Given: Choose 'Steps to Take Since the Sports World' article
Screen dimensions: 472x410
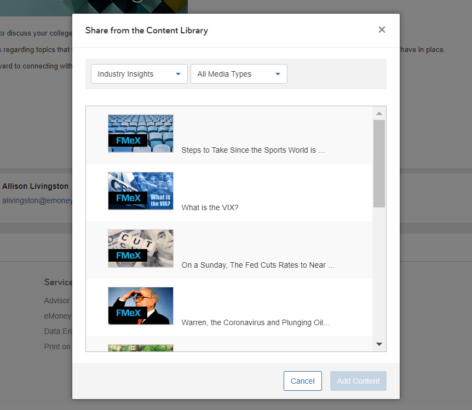Looking at the screenshot, I should coord(253,150).
